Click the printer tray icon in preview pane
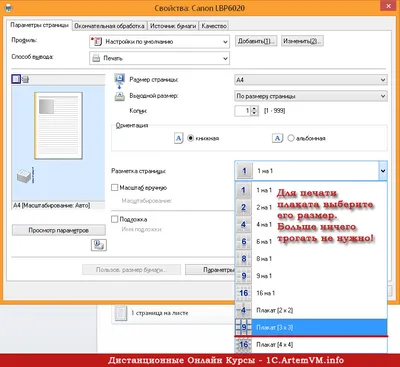Image resolution: width=400 pixels, height=367 pixels. point(25,175)
